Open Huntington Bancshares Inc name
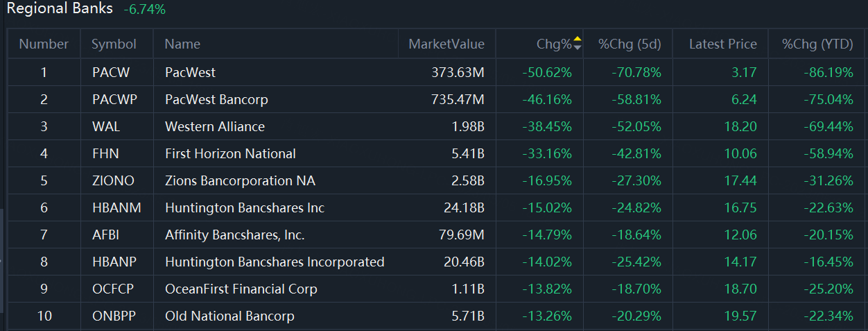 click(x=245, y=207)
